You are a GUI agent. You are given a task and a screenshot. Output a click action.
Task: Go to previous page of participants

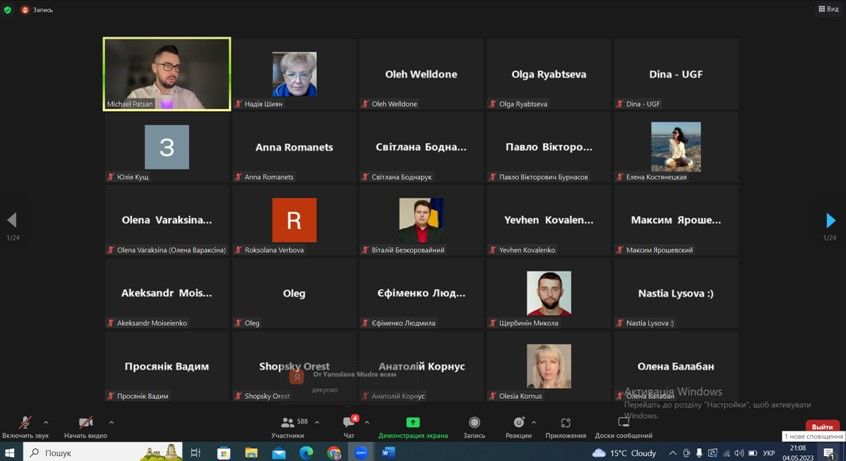[12, 220]
